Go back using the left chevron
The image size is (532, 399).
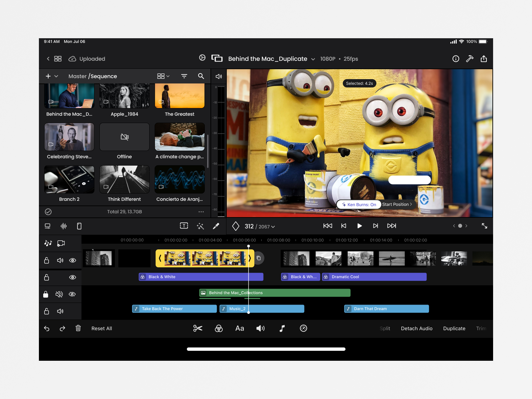pyautogui.click(x=48, y=59)
